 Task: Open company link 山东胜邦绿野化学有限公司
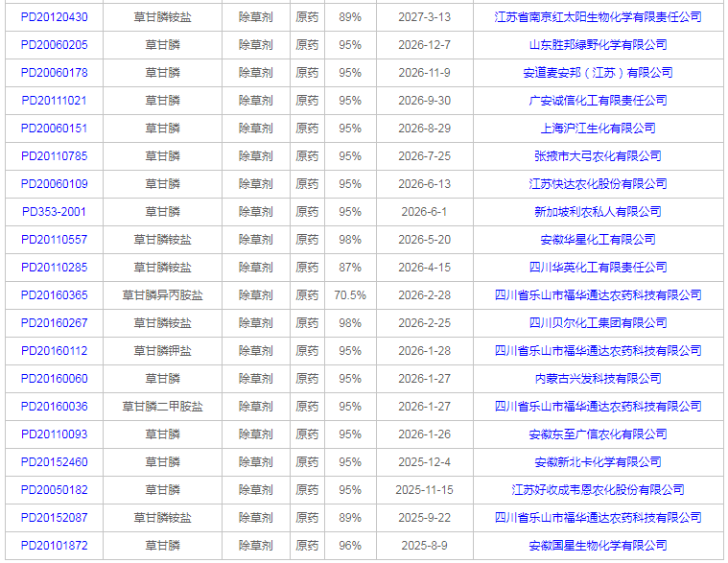coord(598,45)
